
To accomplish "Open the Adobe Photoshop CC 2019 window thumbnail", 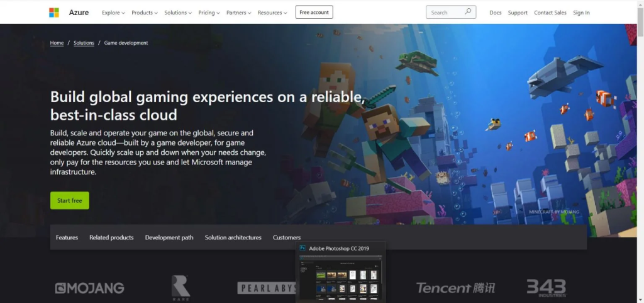I will pyautogui.click(x=340, y=278).
